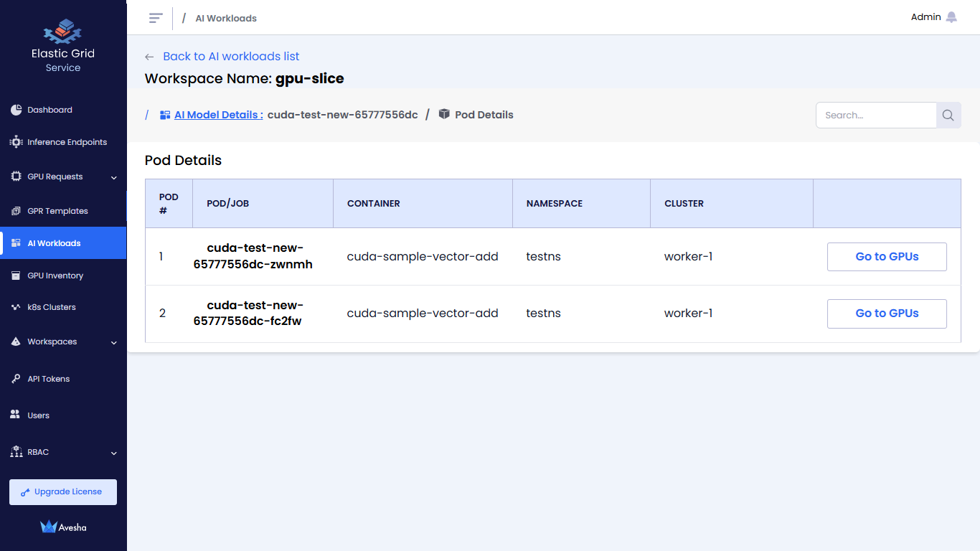Click the API Tokens key icon

(x=17, y=379)
